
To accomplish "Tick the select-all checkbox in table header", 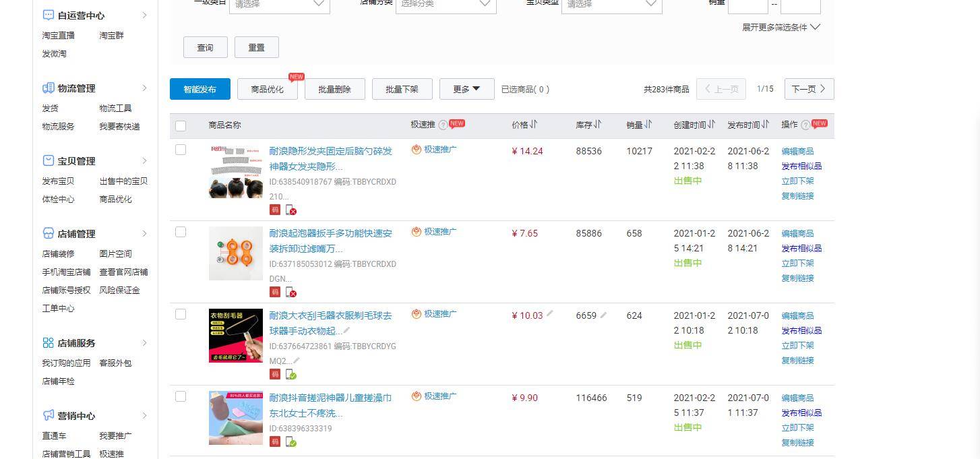I will [181, 125].
